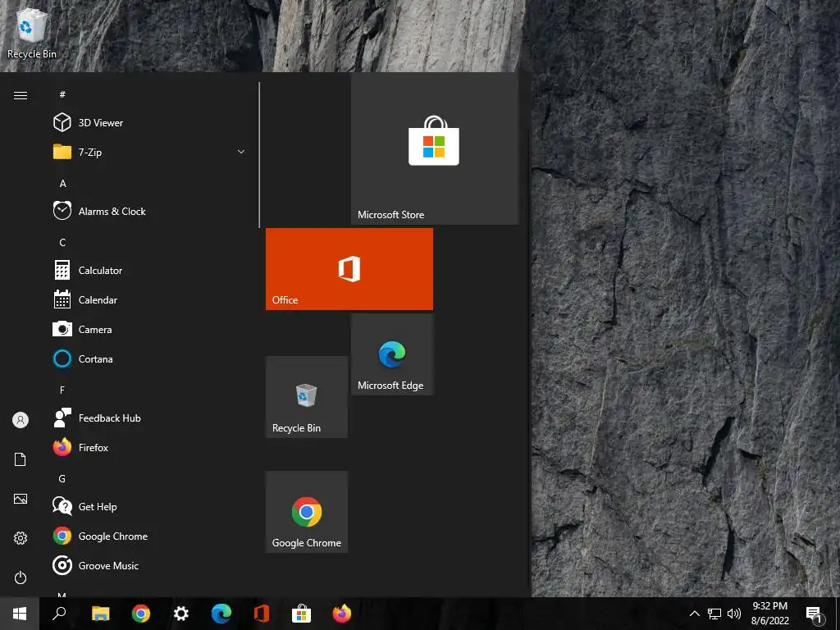The image size is (840, 630).
Task: Open the user account icon in Start
Action: [21, 419]
